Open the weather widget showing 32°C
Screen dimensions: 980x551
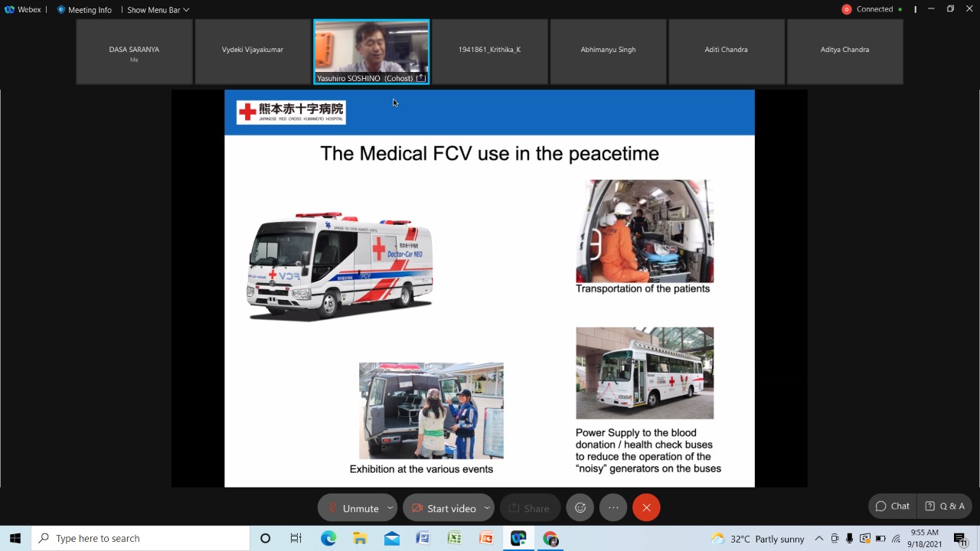tap(757, 539)
